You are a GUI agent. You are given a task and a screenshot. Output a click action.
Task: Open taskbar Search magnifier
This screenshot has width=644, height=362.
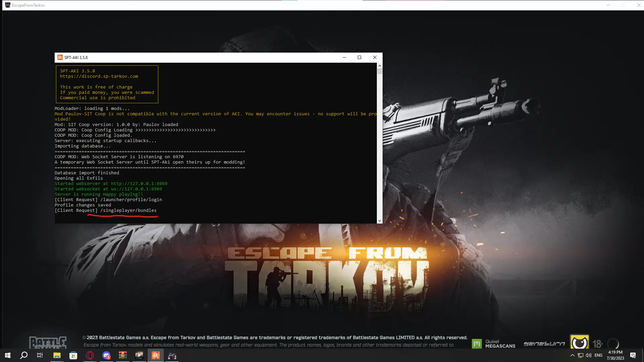pyautogui.click(x=24, y=355)
